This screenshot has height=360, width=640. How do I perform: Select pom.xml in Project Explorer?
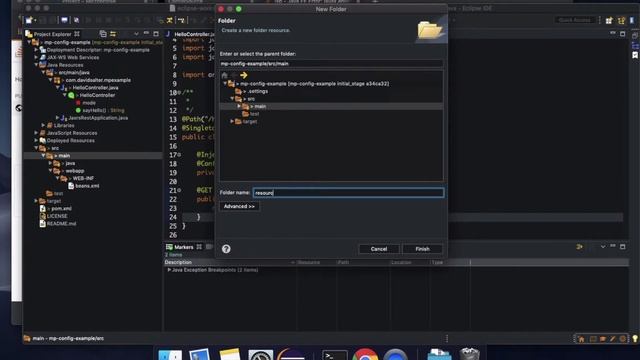point(62,209)
